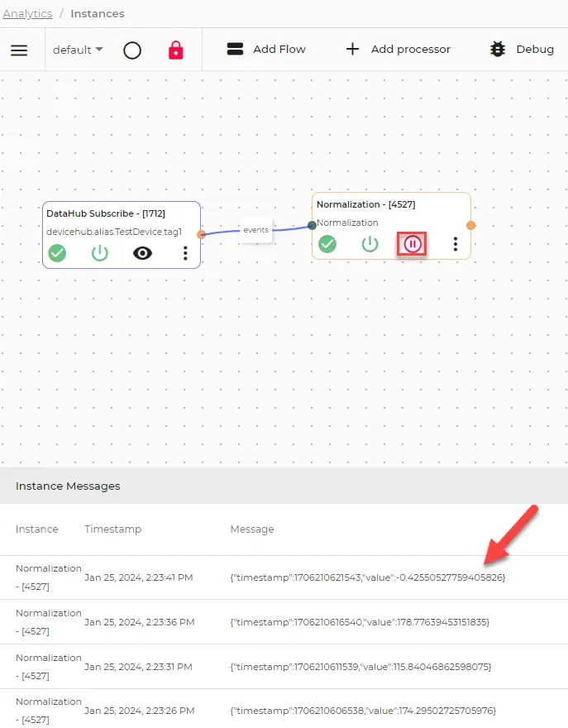The image size is (568, 728).
Task: Click message with value -0.42550527759405826
Action: [368, 577]
